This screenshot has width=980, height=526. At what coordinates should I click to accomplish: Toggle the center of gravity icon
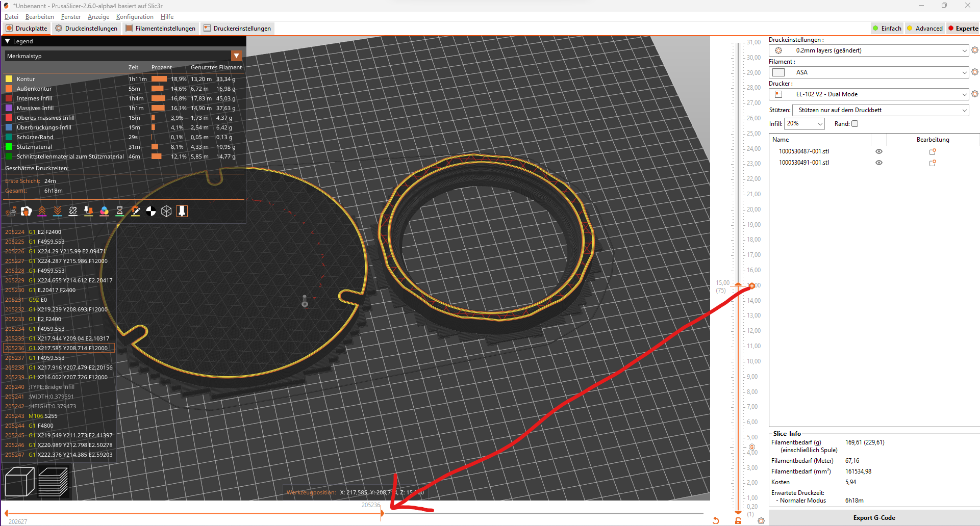(150, 211)
